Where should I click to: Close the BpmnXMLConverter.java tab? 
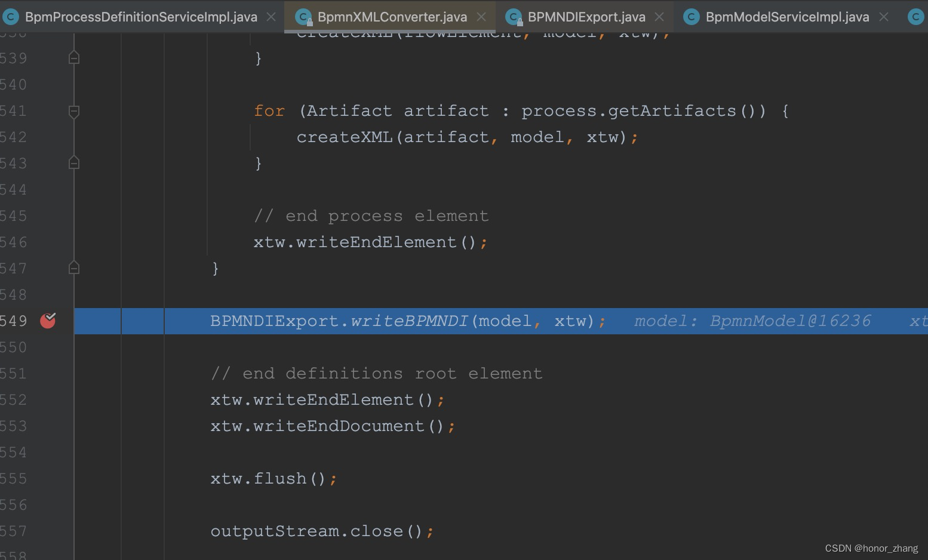click(x=481, y=17)
